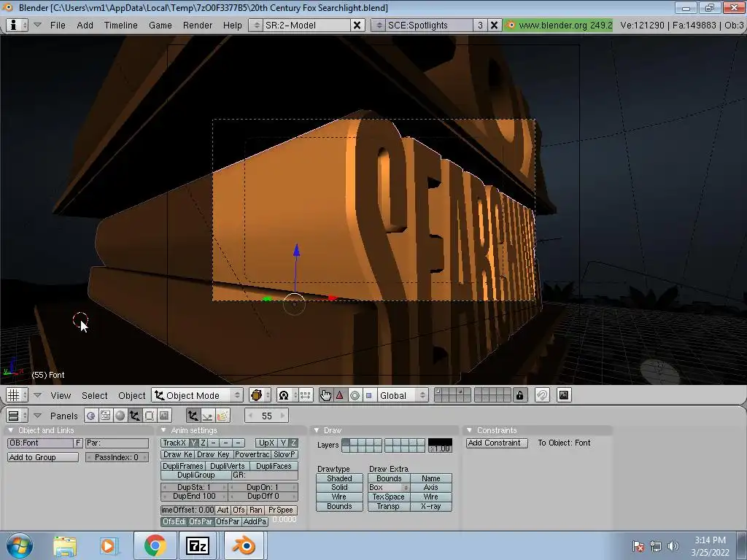747x560 pixels.
Task: Click the render this window image icon
Action: (x=564, y=395)
